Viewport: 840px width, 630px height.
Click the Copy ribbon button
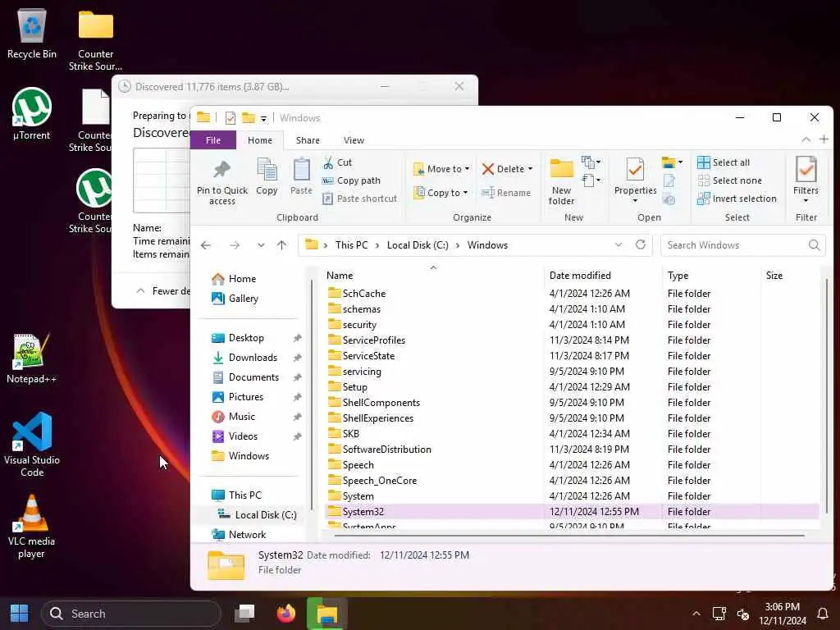[x=267, y=177]
